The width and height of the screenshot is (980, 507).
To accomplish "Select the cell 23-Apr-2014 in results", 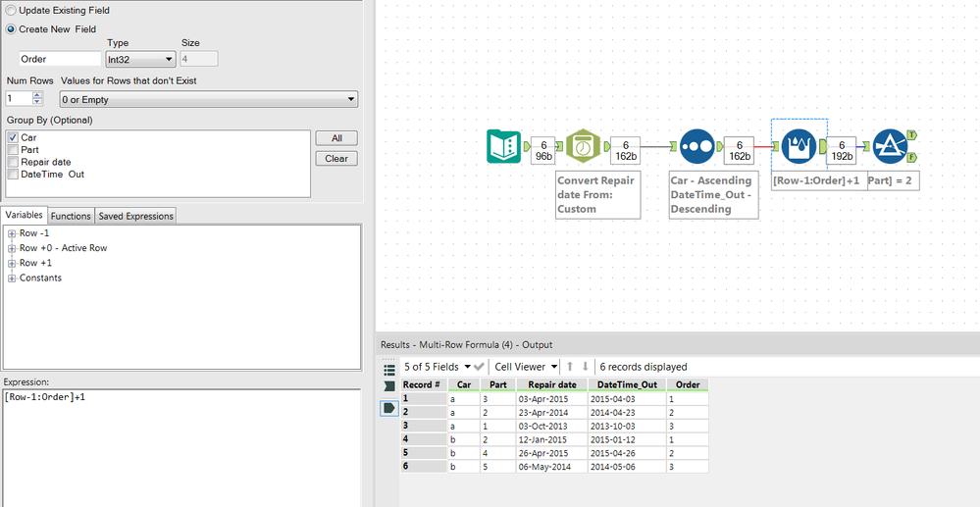I will point(552,412).
